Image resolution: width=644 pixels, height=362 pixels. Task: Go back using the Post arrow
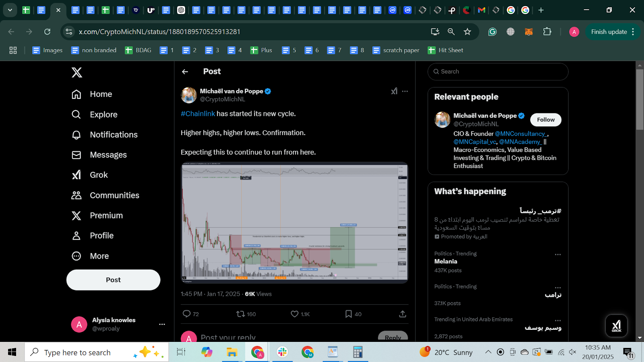pos(185,72)
